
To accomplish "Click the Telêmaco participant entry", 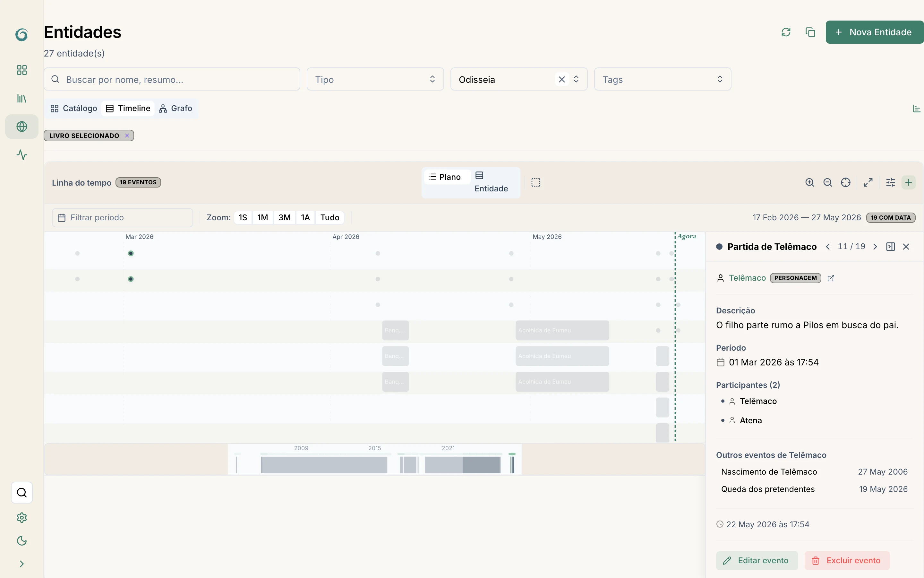I will 758,401.
